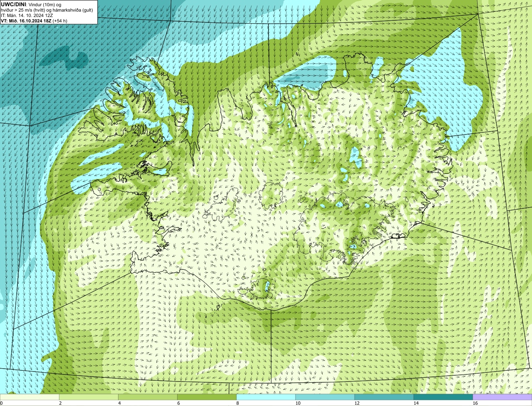Click the legend value 4
This screenshot has width=532, height=406.
[120, 403]
